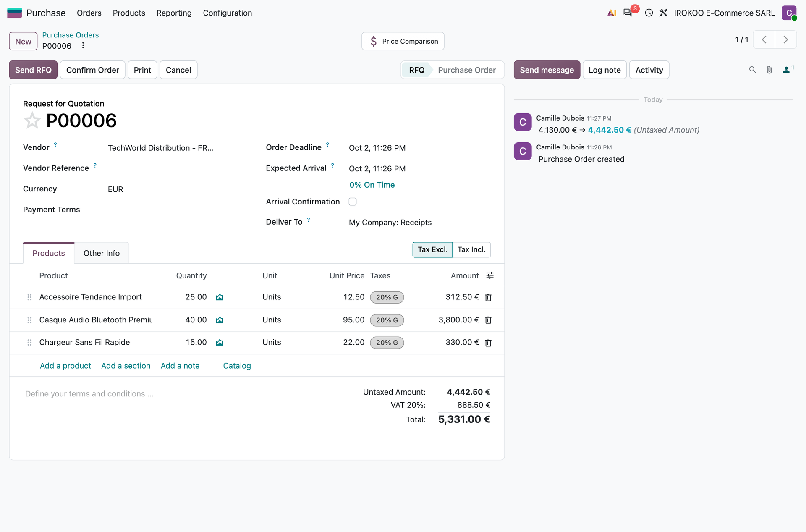This screenshot has width=806, height=532.
Task: Open forecast chart for Accessoire Tendance Import
Action: coord(220,297)
